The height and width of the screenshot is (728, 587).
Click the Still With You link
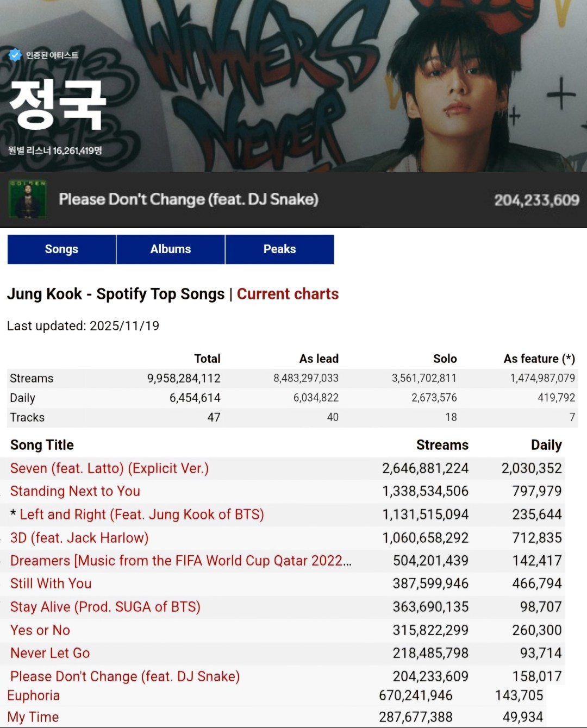51,583
